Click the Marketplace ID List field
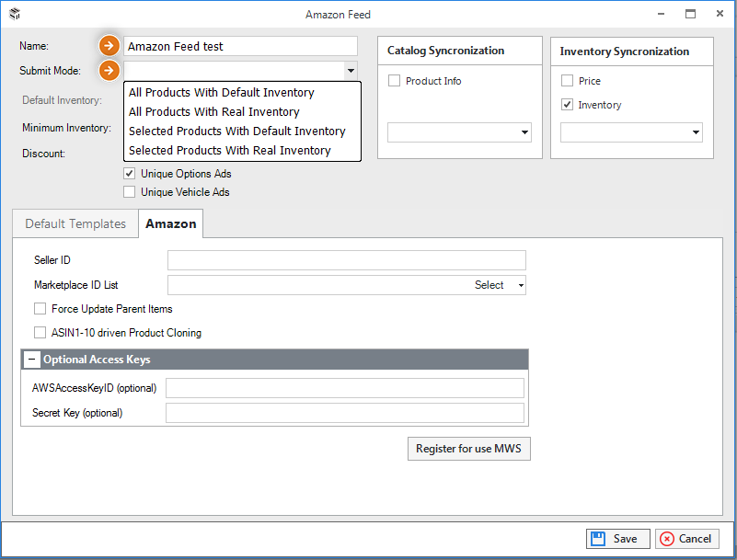Screen dimensions: 737x560 (346, 285)
